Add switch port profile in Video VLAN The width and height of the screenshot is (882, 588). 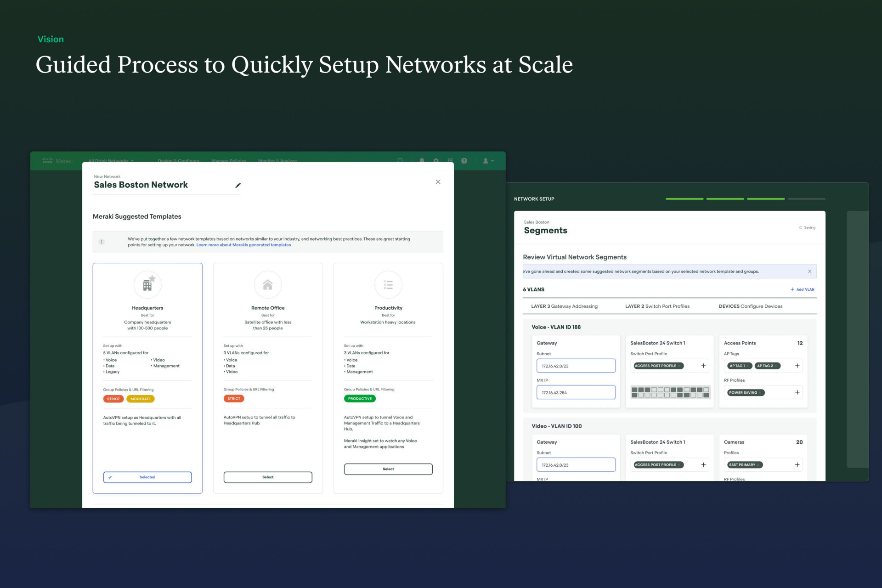[703, 465]
